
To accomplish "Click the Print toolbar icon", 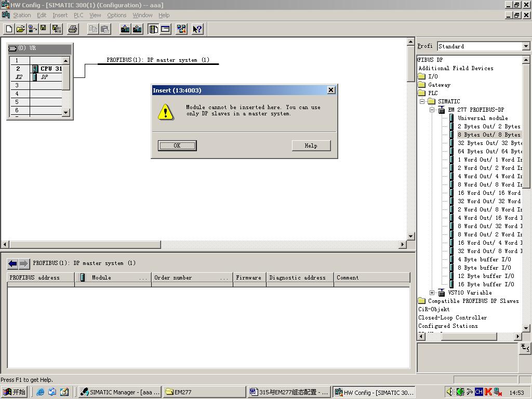I will coord(73,29).
